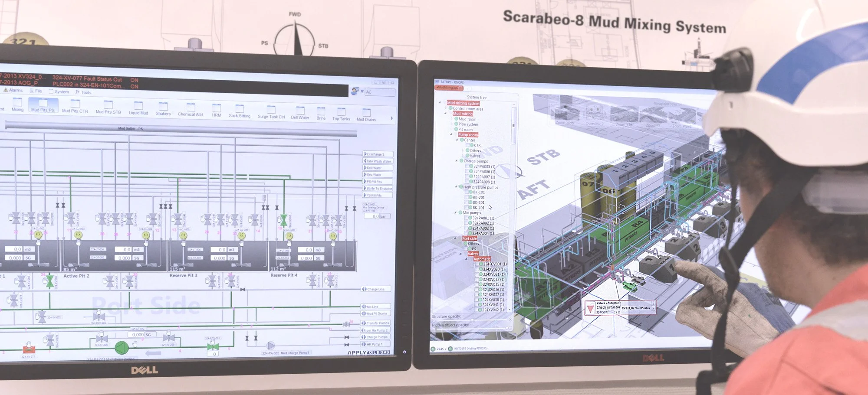Image resolution: width=868 pixels, height=395 pixels.
Task: Open the File menu
Action: click(36, 91)
